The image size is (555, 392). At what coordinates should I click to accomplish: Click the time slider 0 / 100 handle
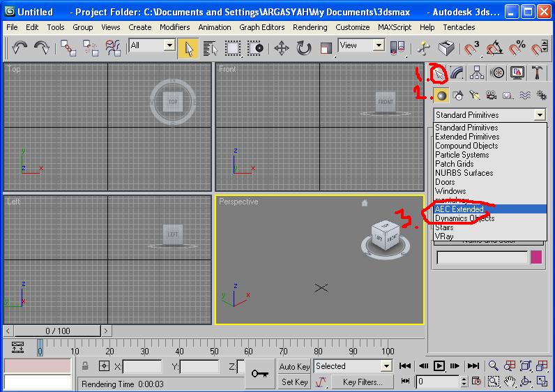[57, 331]
